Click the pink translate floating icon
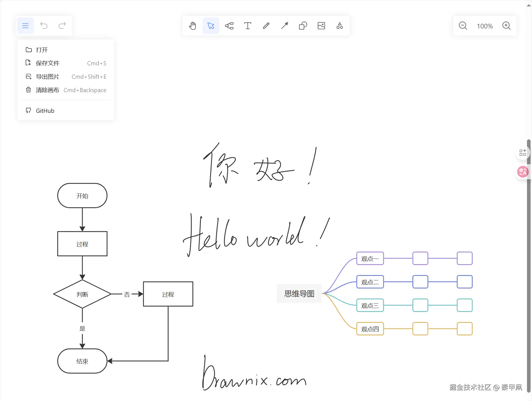This screenshot has width=532, height=401. coord(523,171)
